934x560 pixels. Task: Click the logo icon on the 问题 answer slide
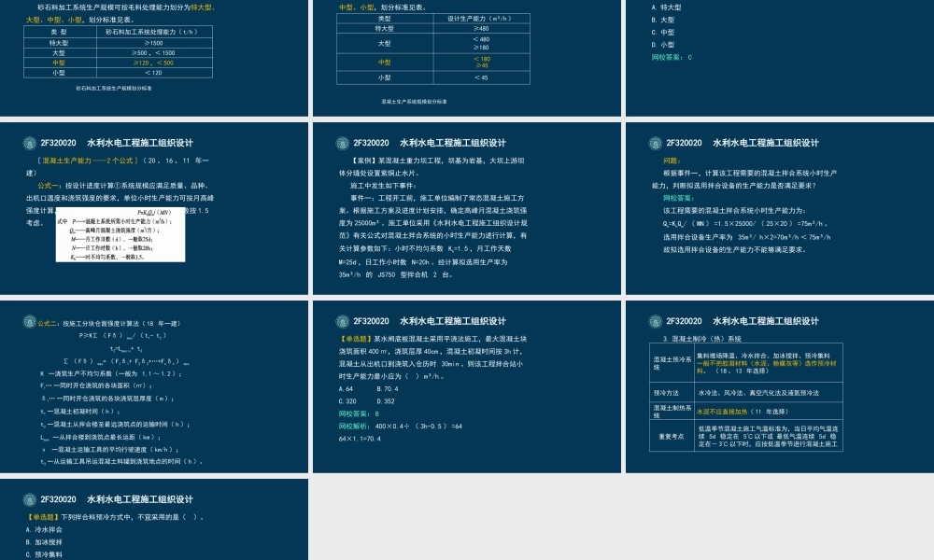655,143
